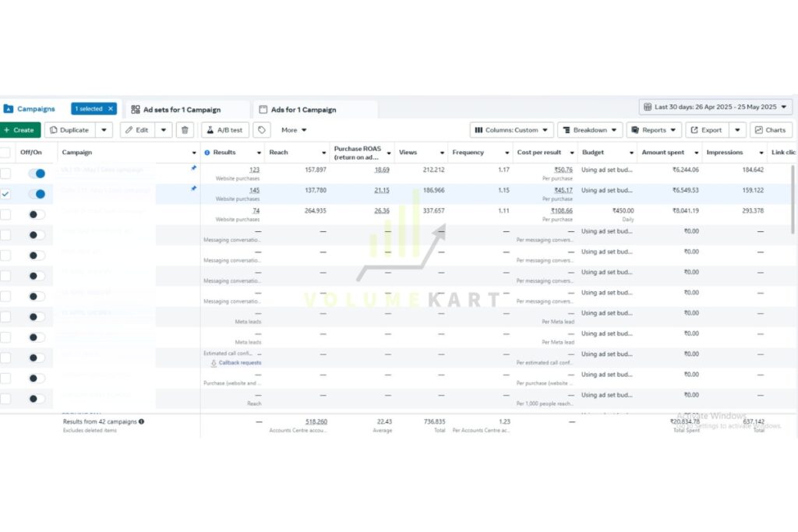Click the Duplicate button
798x532 pixels.
(69, 130)
